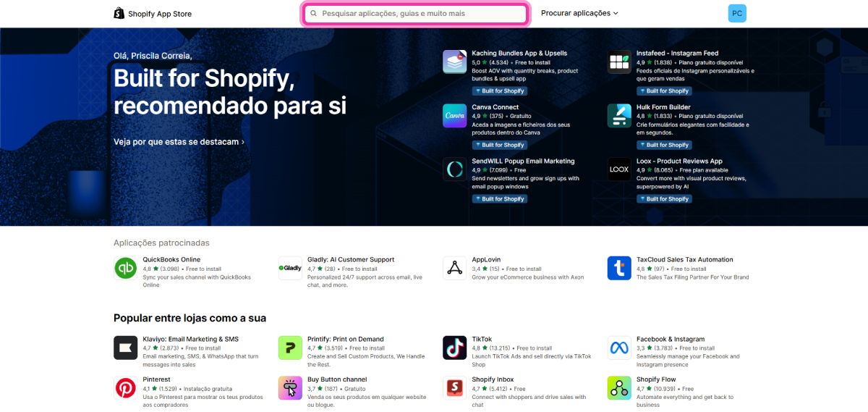Click the AppLovin app icon
Viewport: 868px width, 412px height.
[454, 268]
